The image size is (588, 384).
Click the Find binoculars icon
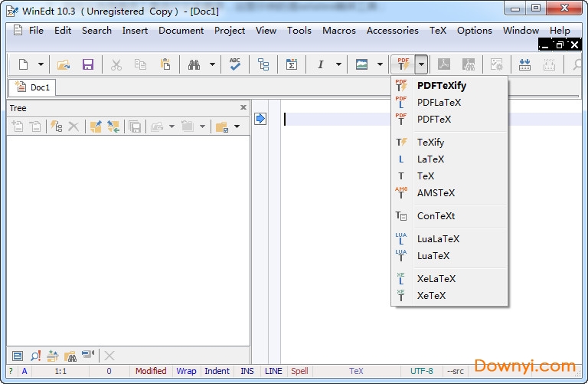coord(194,64)
